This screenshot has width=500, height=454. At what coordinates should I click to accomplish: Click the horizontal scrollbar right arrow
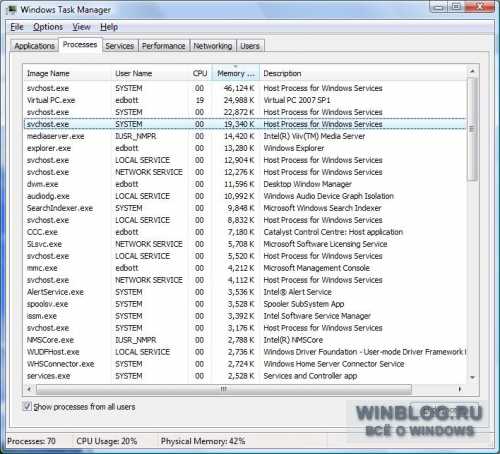[x=460, y=389]
